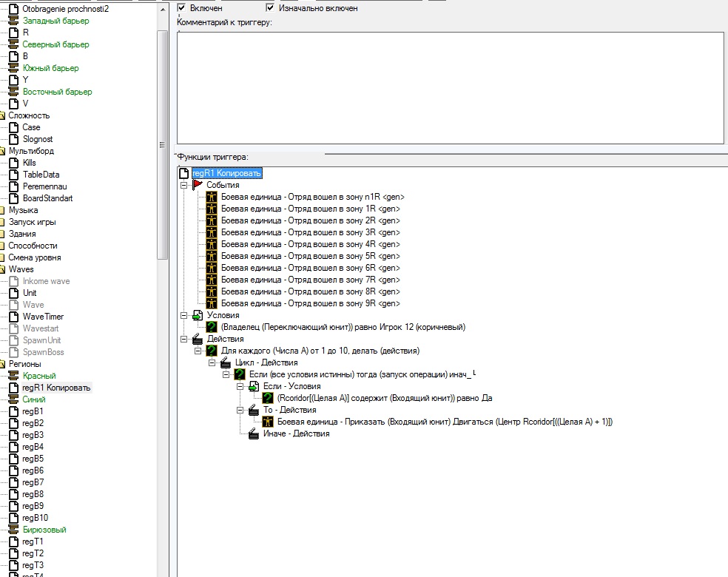Click the Цикл - Действия clapperboard icon
This screenshot has width=728, height=577.
[x=226, y=362]
